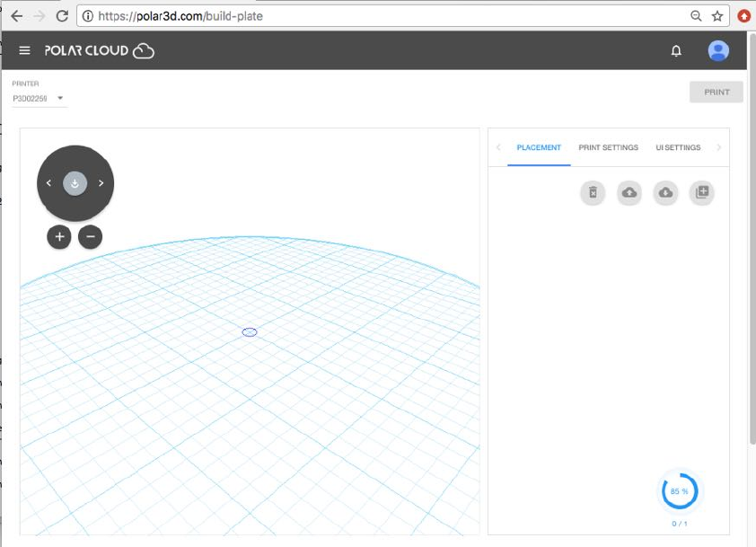756x547 pixels.
Task: Click the center reset-view control button
Action: pos(75,183)
